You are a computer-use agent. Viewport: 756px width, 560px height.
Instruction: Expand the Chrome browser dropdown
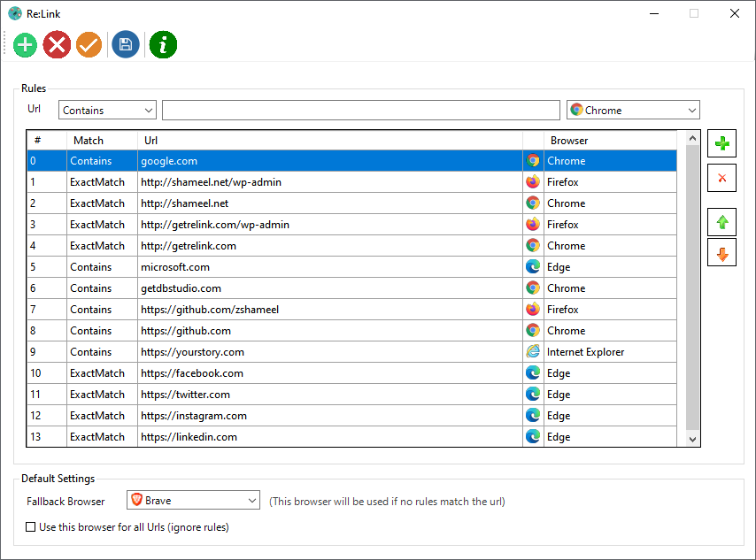click(x=633, y=111)
